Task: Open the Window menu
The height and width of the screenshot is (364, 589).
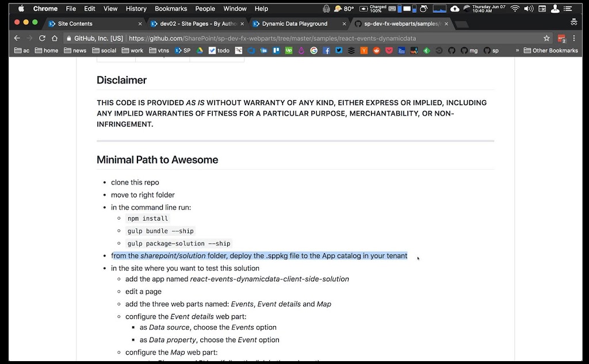Action: pyautogui.click(x=235, y=8)
